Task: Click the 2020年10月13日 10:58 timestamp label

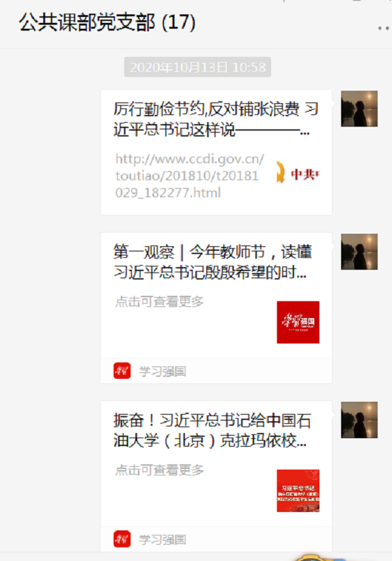Action: coord(197,67)
